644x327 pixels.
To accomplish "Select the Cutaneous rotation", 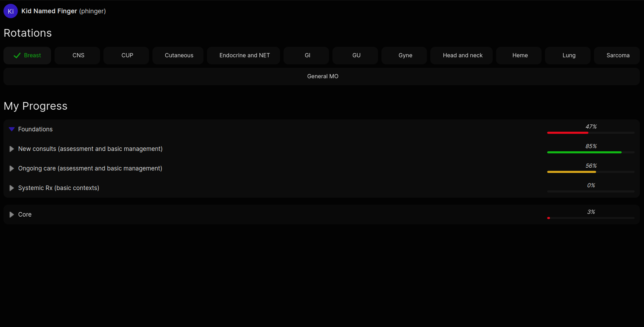I will pos(178,56).
